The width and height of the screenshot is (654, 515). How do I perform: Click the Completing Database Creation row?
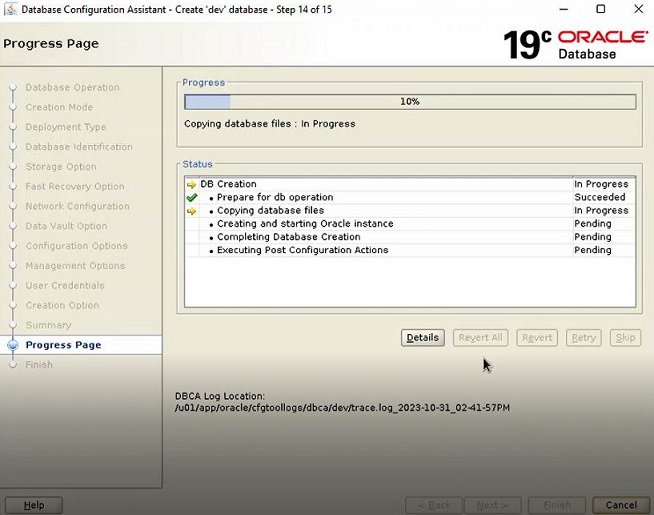click(x=410, y=237)
